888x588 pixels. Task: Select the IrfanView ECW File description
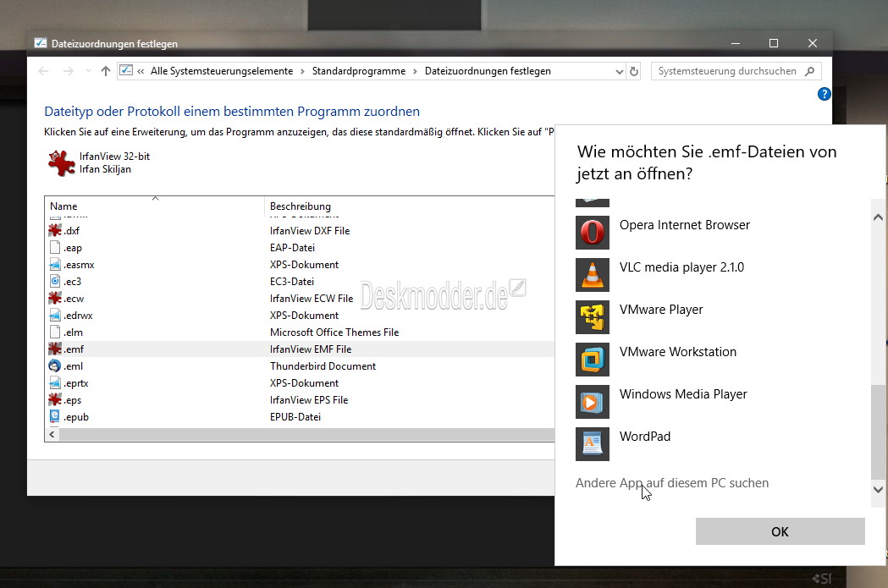(311, 299)
